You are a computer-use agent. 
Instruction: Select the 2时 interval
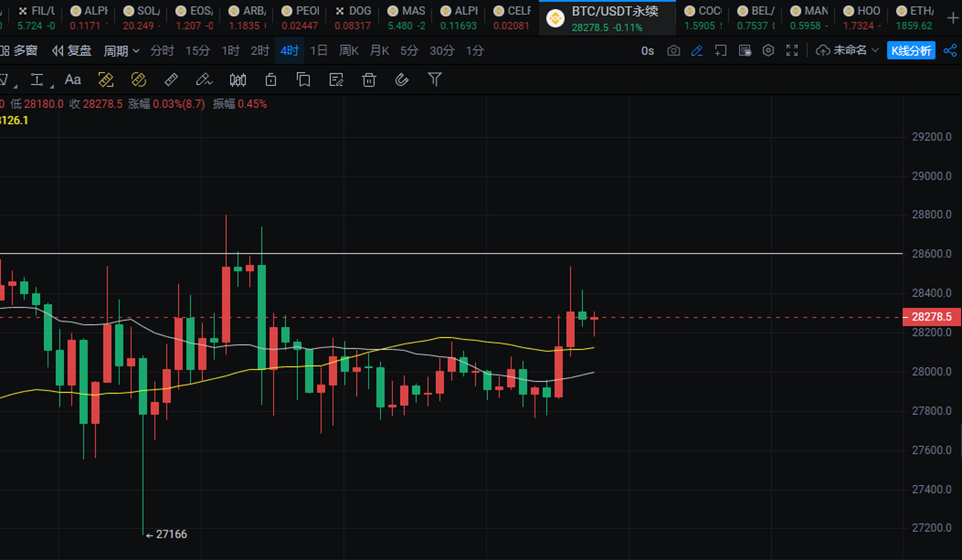(260, 51)
